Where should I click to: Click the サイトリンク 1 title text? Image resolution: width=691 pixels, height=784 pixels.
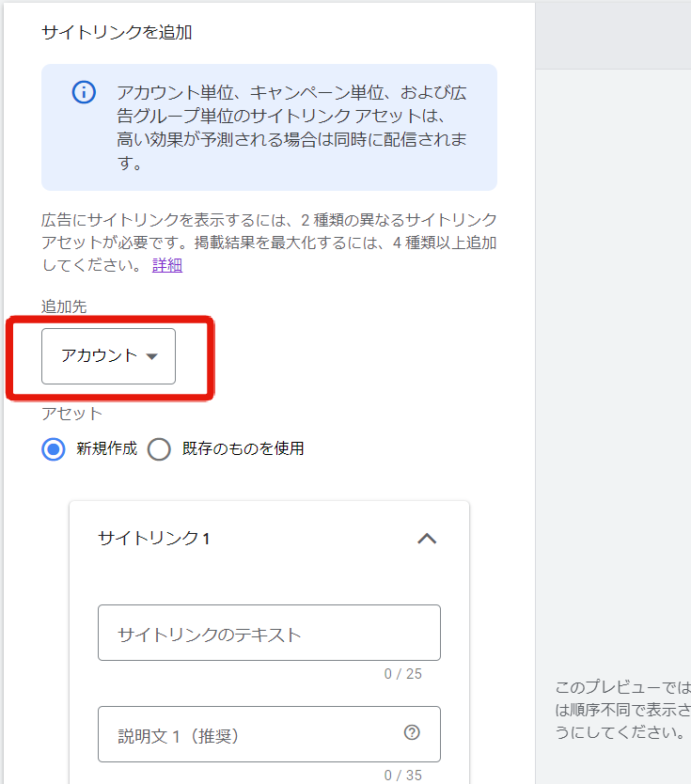coord(153,539)
